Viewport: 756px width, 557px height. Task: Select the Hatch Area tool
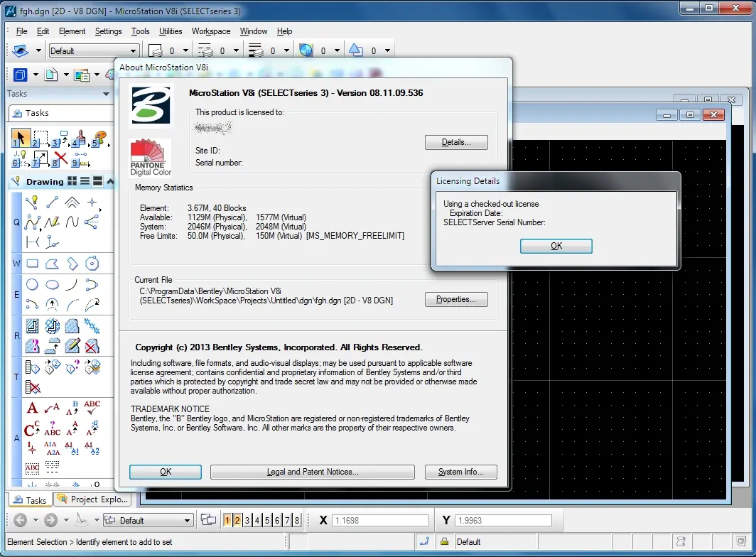point(32,327)
